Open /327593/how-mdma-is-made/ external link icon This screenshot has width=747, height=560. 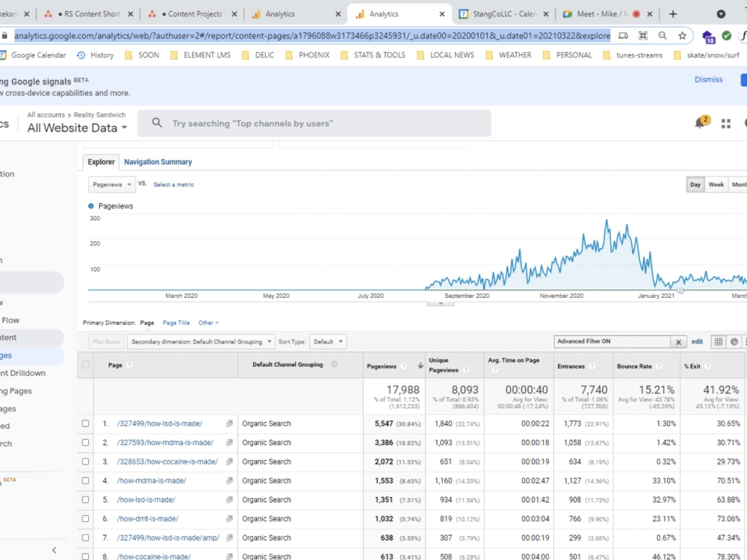[x=229, y=442]
